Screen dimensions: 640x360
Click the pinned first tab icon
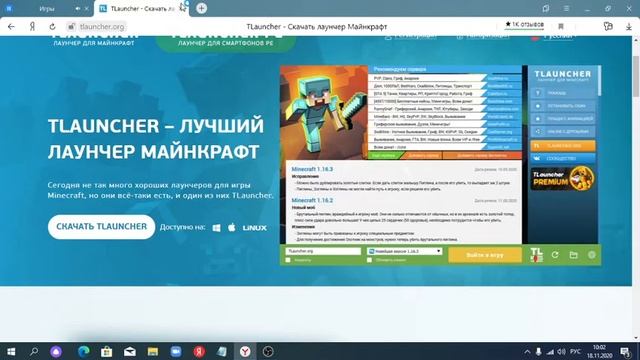(9, 9)
